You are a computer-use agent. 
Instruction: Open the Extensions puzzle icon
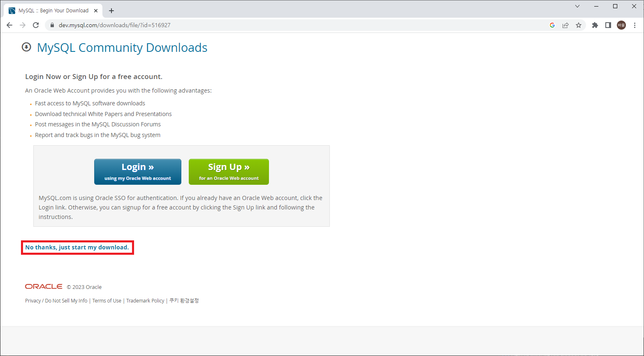tap(595, 25)
